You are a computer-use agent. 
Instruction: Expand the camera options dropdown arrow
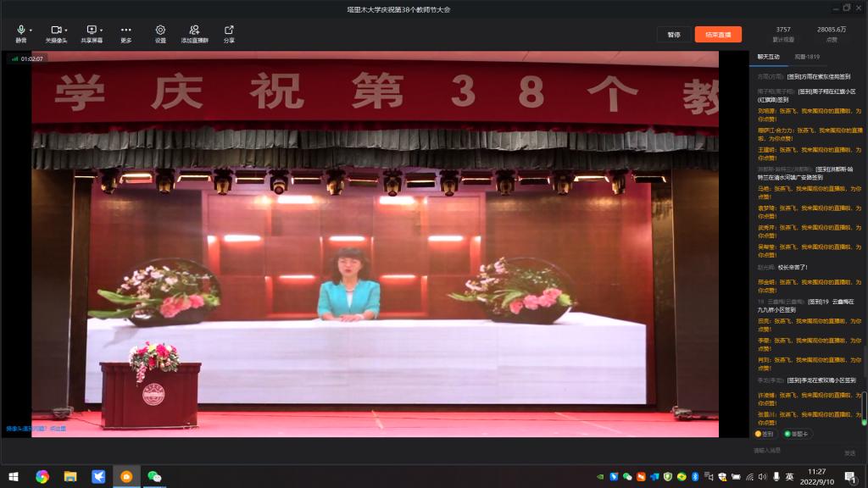click(67, 30)
